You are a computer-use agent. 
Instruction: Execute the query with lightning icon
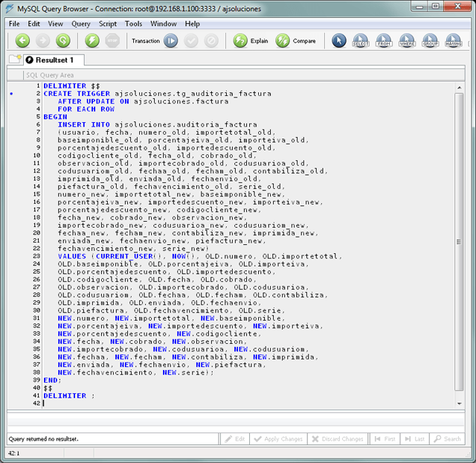[x=92, y=41]
